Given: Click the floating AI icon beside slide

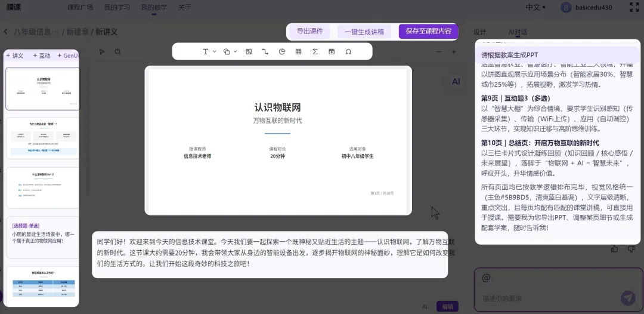Looking at the screenshot, I should (x=456, y=81).
